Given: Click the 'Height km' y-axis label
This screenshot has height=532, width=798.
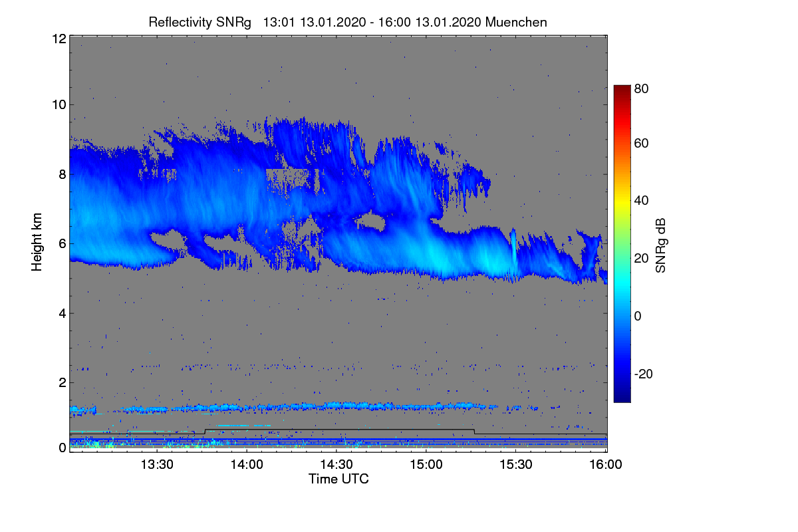Looking at the screenshot, I should point(37,241).
